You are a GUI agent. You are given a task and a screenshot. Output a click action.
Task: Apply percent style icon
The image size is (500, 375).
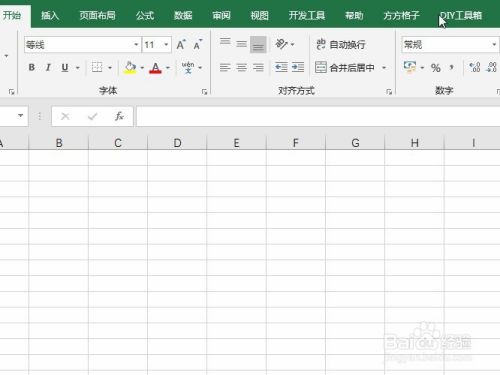pos(436,68)
